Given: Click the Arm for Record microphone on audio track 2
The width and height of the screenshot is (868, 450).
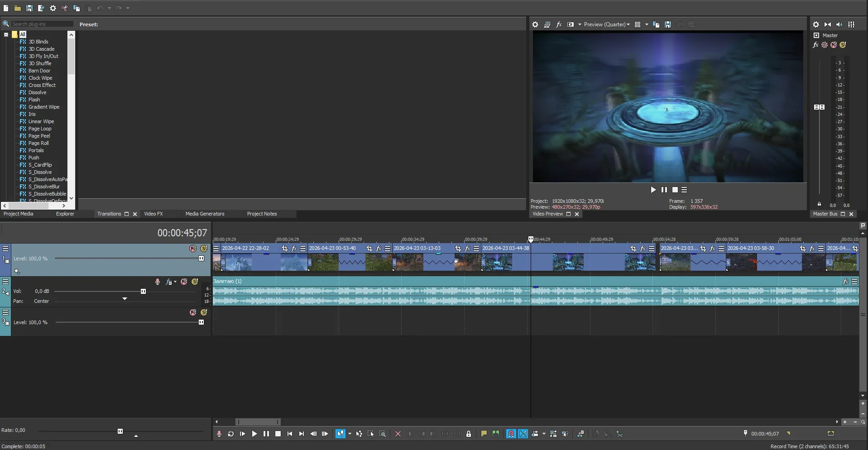Looking at the screenshot, I should pos(158,282).
